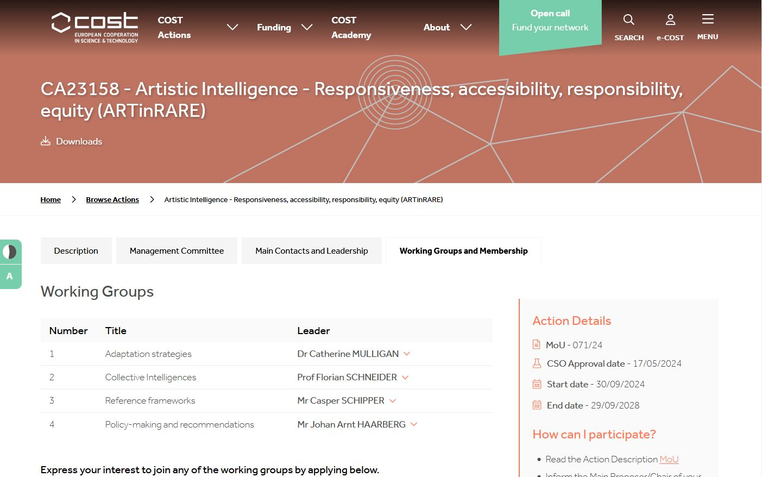This screenshot has height=477, width=762.
Task: Switch to the Management Committee tab
Action: click(x=176, y=251)
